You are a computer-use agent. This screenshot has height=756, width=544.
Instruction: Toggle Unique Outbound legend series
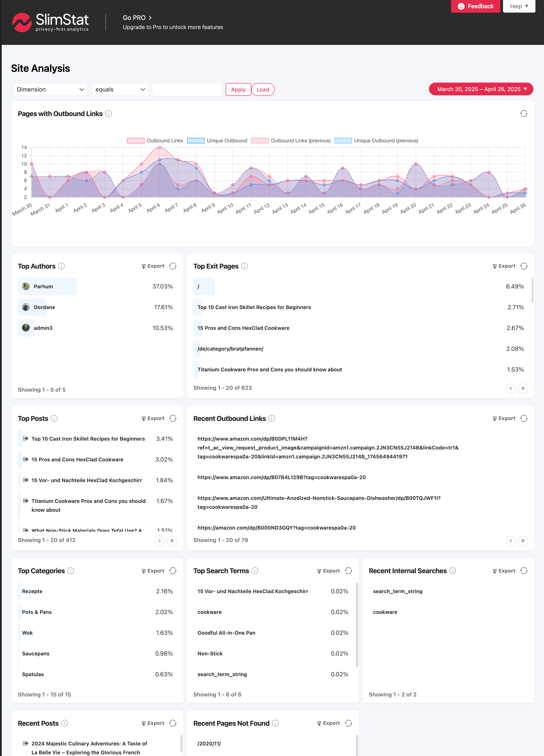(217, 141)
